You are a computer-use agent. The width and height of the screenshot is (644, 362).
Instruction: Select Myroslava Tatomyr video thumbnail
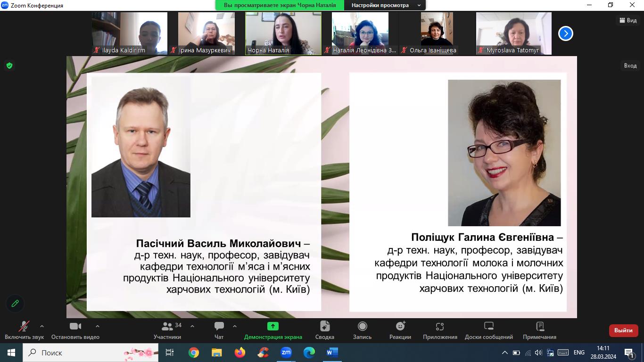513,33
